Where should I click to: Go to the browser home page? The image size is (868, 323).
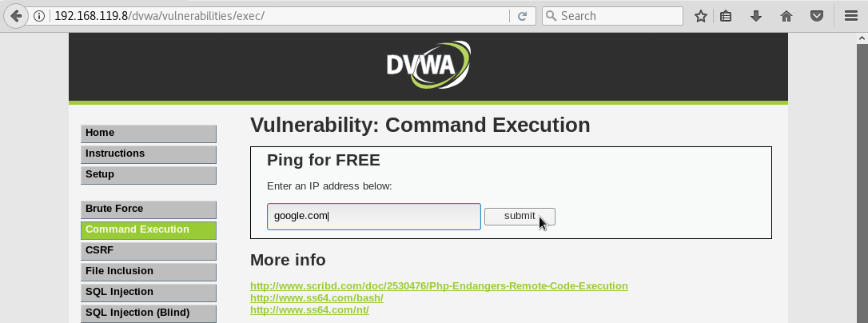(786, 16)
